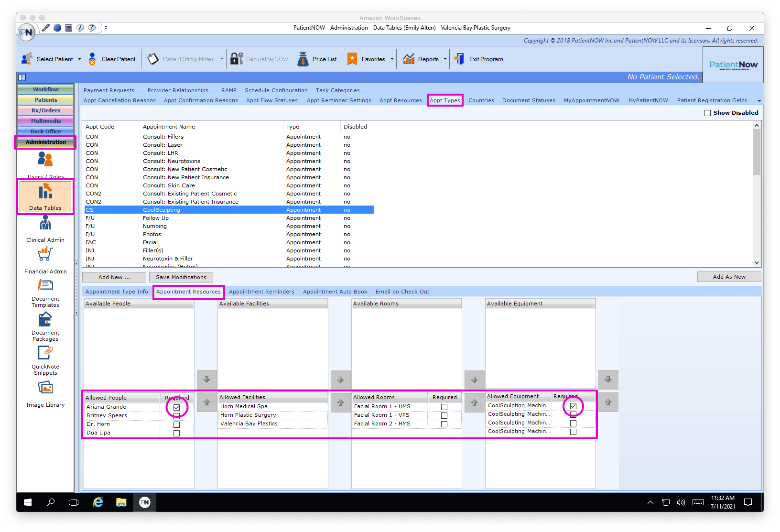Open the Data Tables icon
780x532 pixels.
tap(45, 196)
